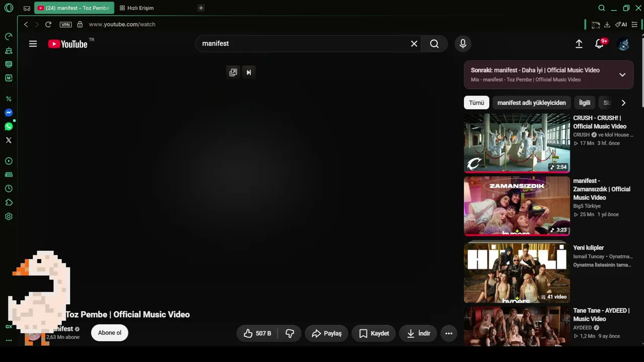The width and height of the screenshot is (644, 362).
Task: Select the İlgili filter chip
Action: pyautogui.click(x=585, y=103)
